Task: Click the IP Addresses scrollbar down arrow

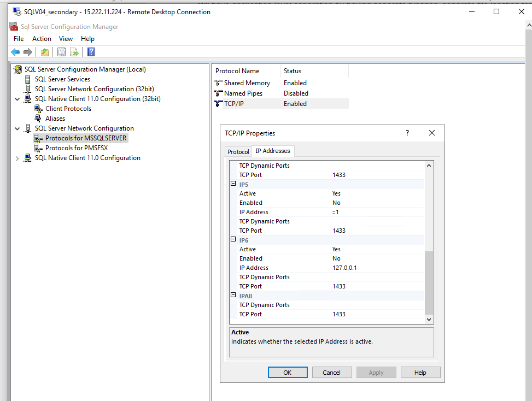Action: pos(429,319)
